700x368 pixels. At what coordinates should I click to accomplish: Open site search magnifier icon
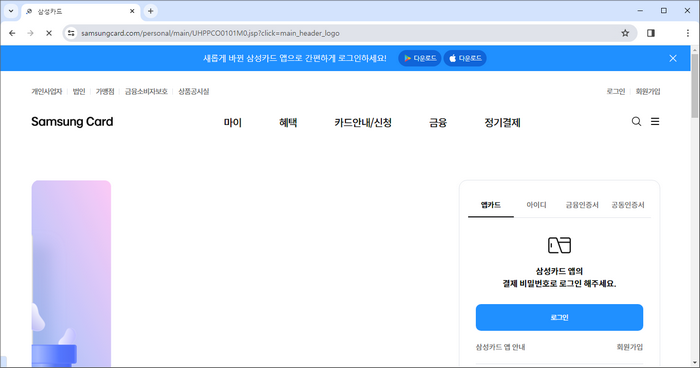pyautogui.click(x=636, y=121)
